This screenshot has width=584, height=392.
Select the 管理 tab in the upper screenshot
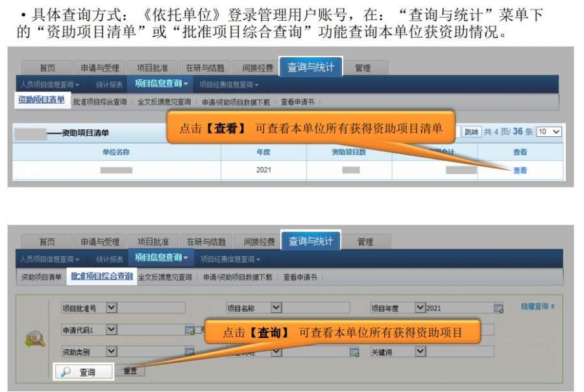pos(362,67)
